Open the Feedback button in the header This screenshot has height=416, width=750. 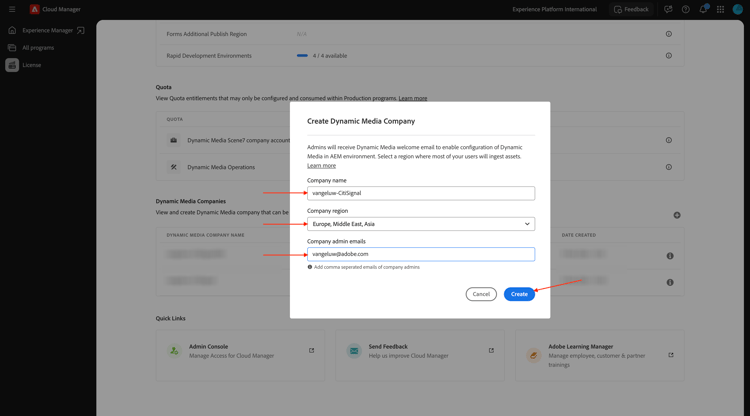point(631,9)
